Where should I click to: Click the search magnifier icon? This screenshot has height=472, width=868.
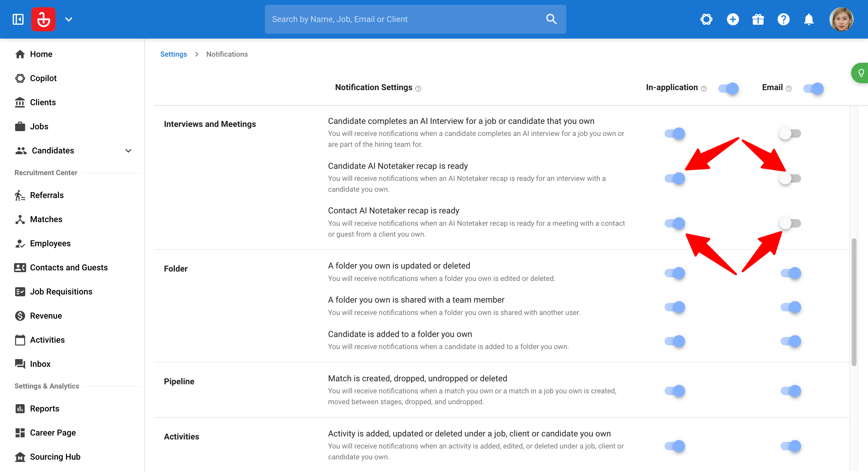pyautogui.click(x=551, y=19)
